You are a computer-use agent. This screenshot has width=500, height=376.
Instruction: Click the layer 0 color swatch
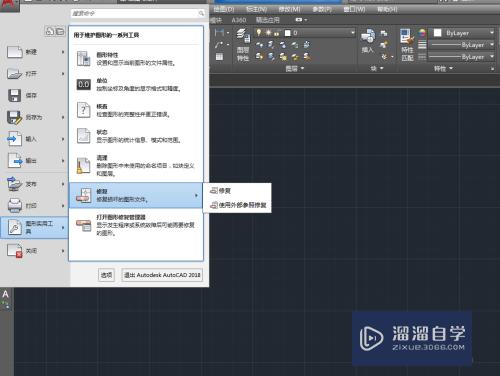[288, 33]
